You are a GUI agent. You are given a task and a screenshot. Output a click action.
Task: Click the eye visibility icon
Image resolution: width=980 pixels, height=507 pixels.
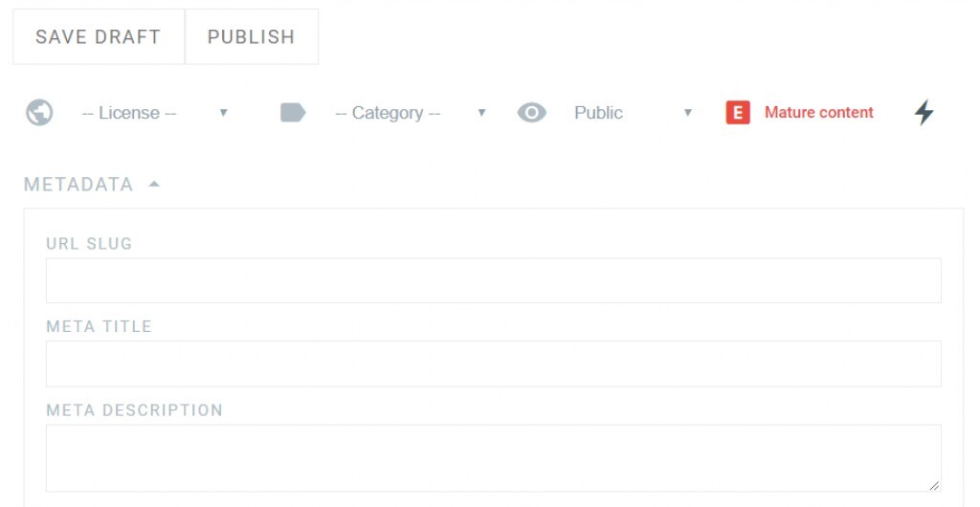click(531, 113)
